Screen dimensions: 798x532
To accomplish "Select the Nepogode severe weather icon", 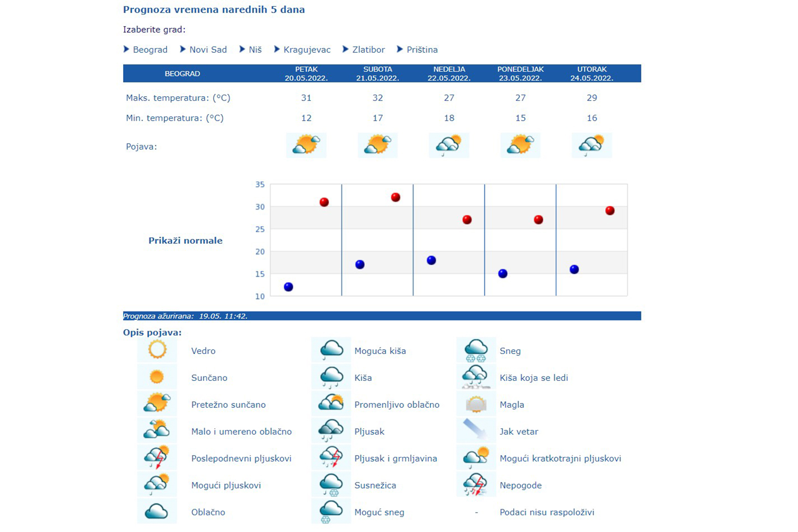I will (x=476, y=484).
